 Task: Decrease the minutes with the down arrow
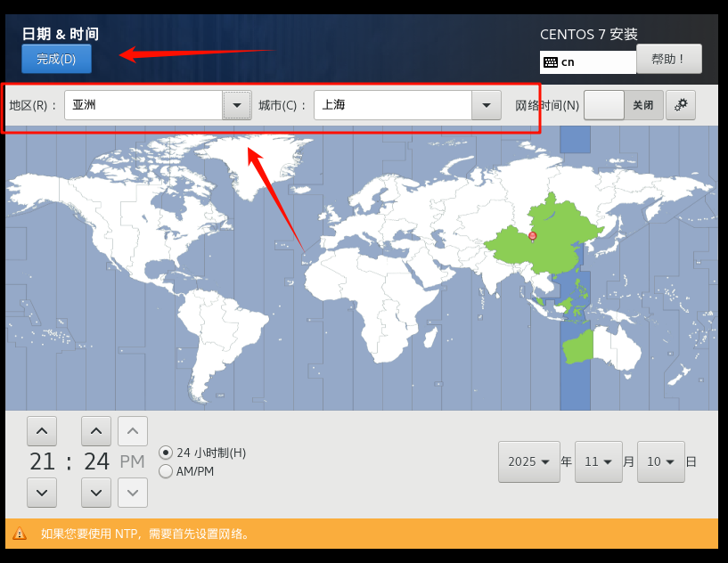click(96, 493)
